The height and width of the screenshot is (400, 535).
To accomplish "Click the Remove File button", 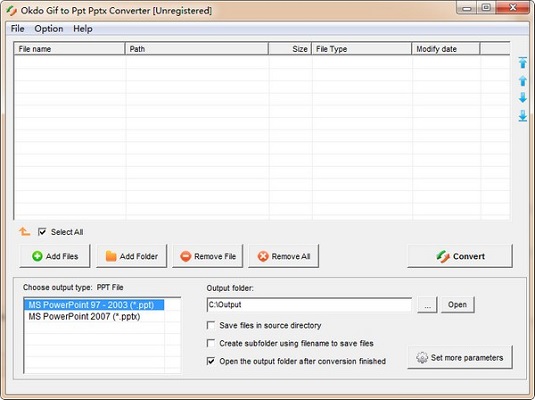I will pos(208,256).
